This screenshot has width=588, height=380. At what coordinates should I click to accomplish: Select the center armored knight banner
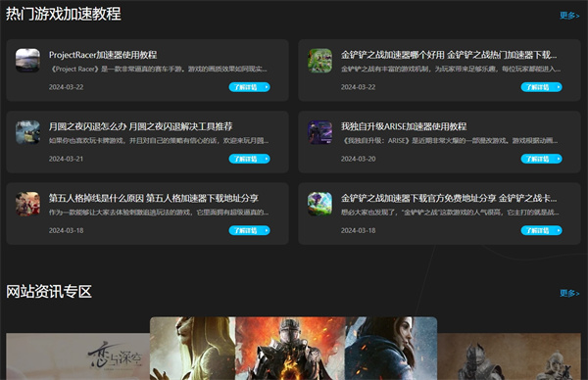(x=293, y=349)
